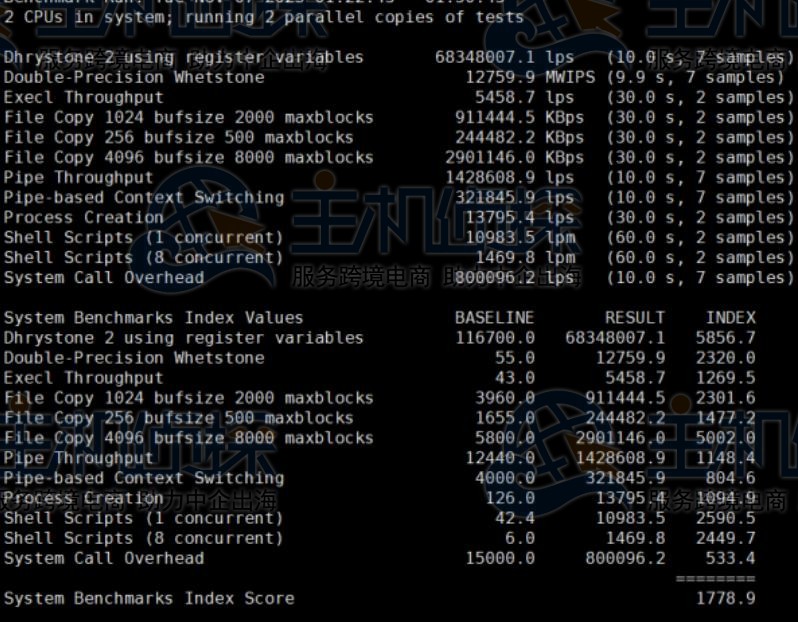Click the '1469.8 lpm' shell scripts value

coord(525,258)
